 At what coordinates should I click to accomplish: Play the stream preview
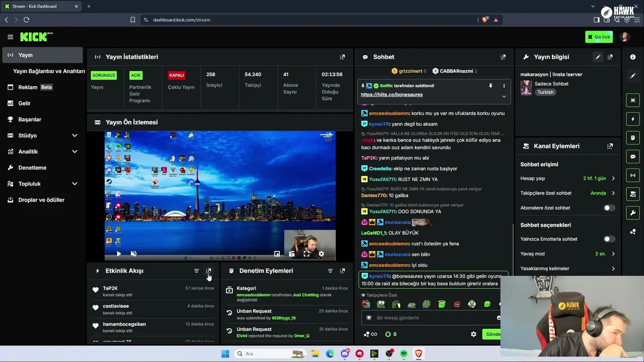(x=119, y=254)
